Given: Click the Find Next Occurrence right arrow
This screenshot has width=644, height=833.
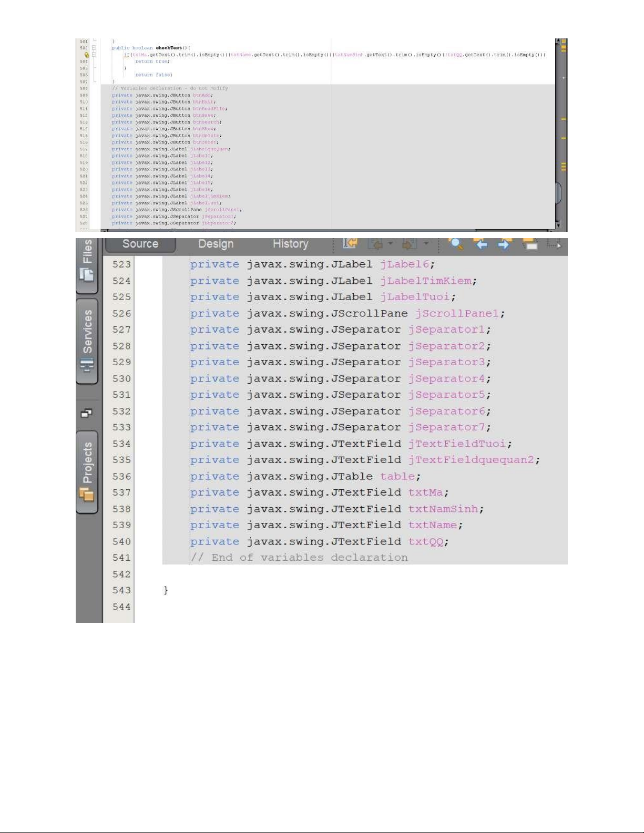Looking at the screenshot, I should click(x=504, y=244).
